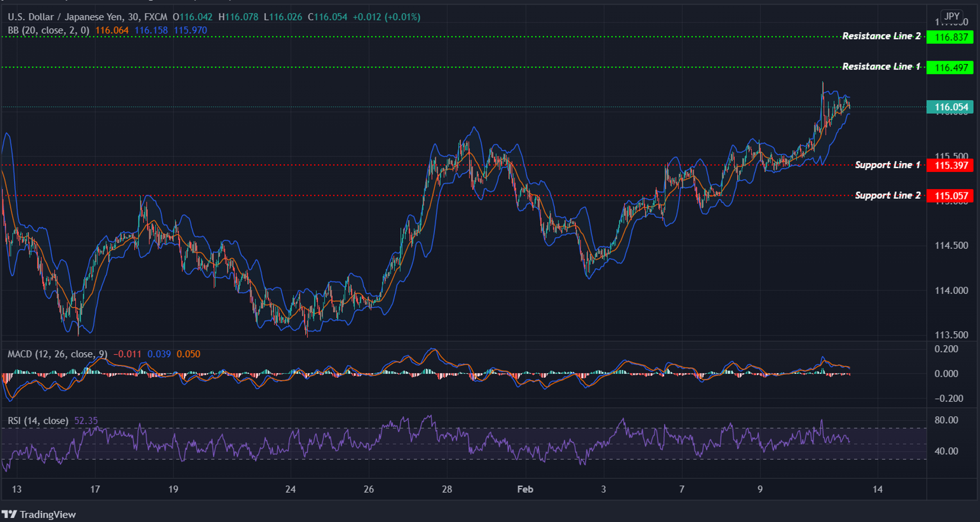Click the FXCM exchange name in legend
The width and height of the screenshot is (980, 522).
[158, 17]
